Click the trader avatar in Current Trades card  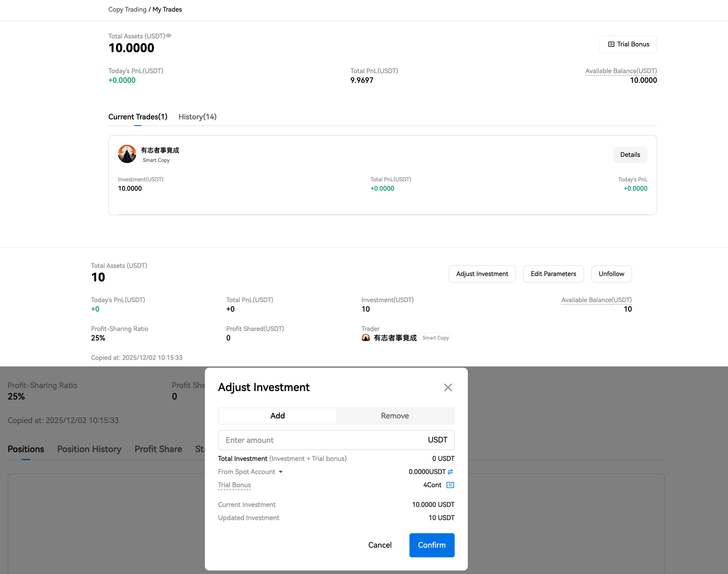pyautogui.click(x=127, y=154)
